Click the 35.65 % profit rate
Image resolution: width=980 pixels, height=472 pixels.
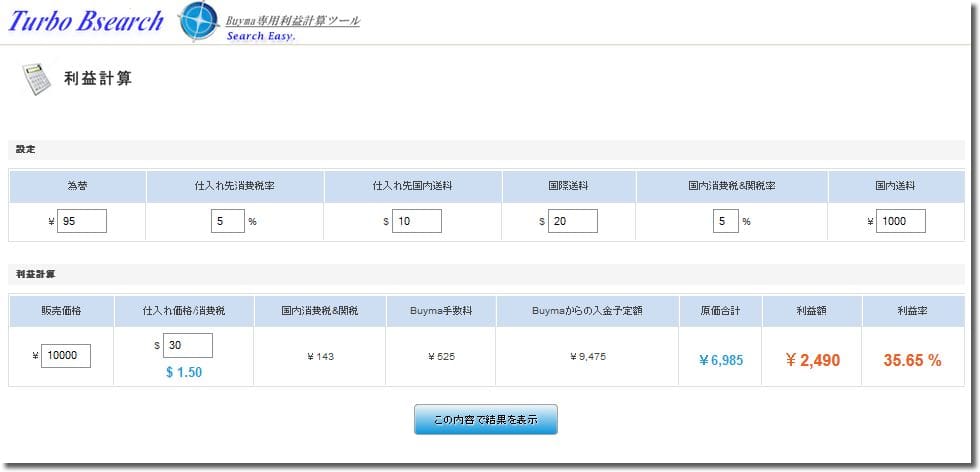coord(912,360)
